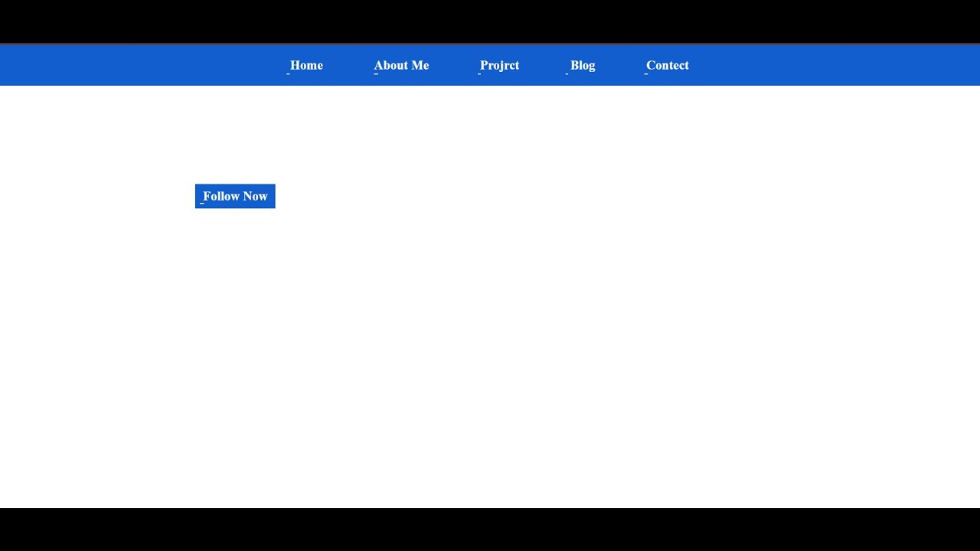Click the Follow Now button

pos(235,196)
